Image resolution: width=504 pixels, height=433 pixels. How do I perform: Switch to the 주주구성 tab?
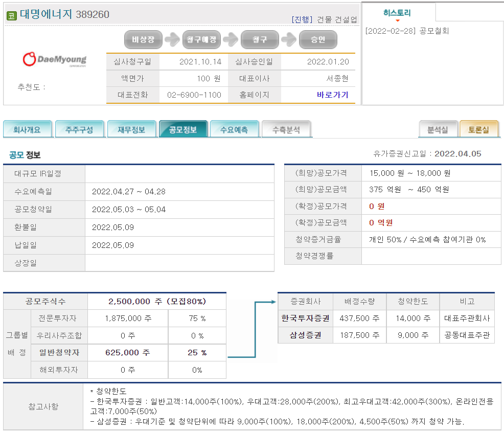point(79,129)
